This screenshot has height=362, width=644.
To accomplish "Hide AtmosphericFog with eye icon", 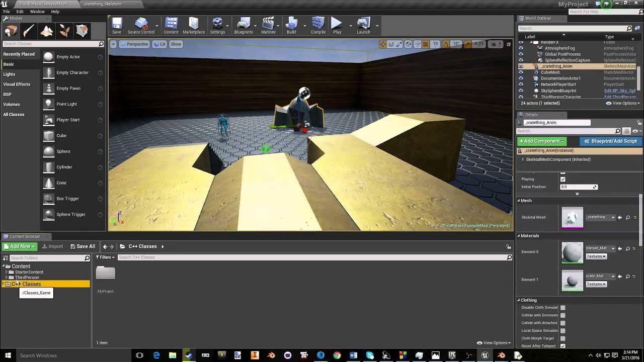I will point(521,48).
